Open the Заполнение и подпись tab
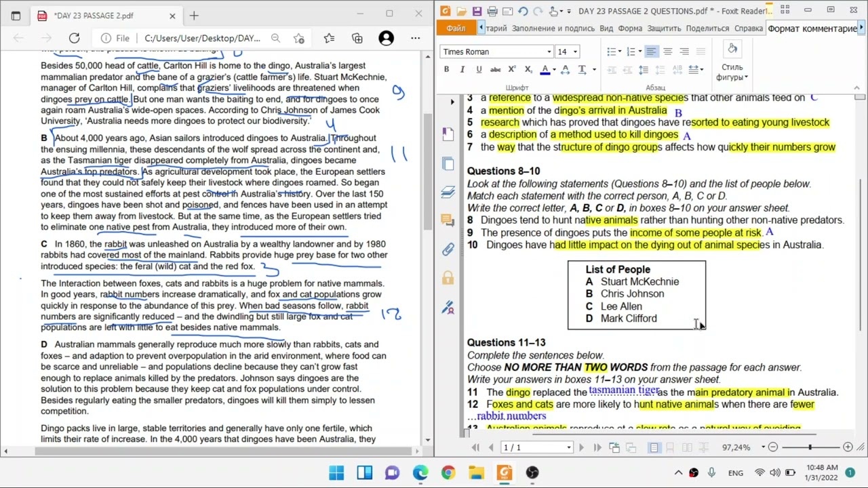868x488 pixels. pos(553,28)
